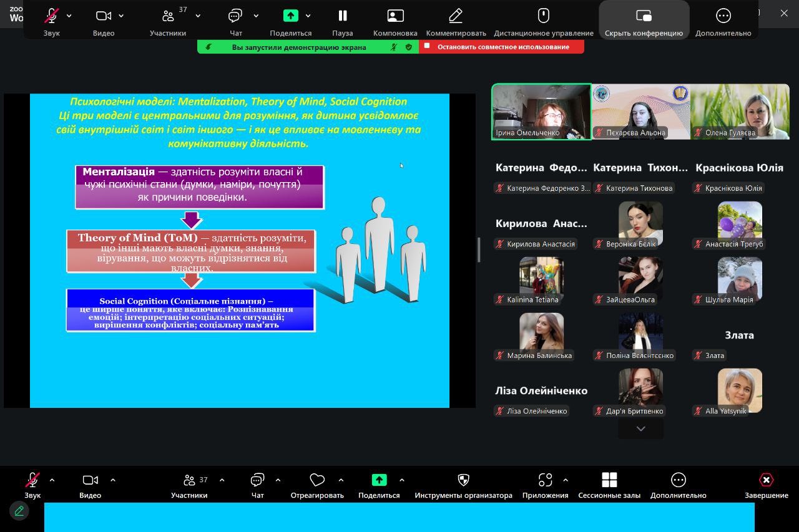Expand arrow next to bottom Звук

[52, 480]
